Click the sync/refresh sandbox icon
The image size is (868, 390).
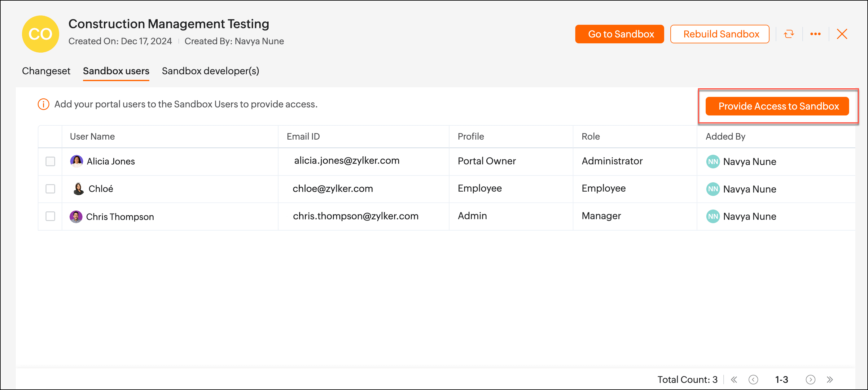click(789, 34)
